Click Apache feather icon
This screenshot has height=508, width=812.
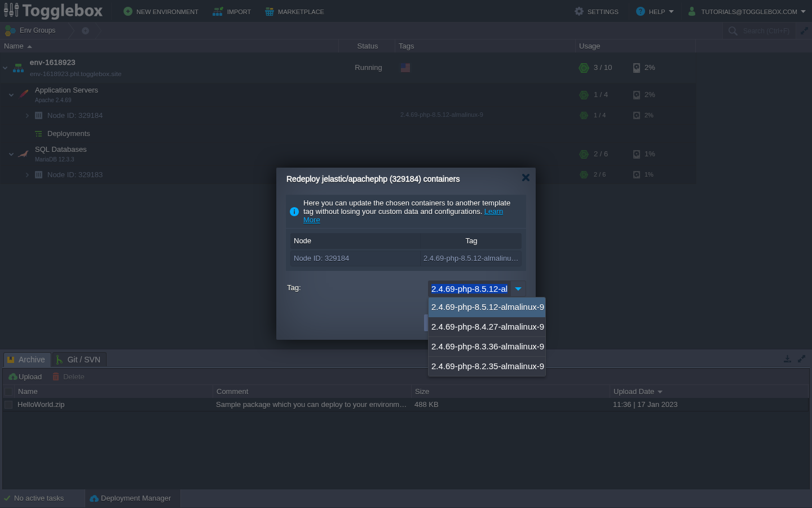click(x=24, y=94)
